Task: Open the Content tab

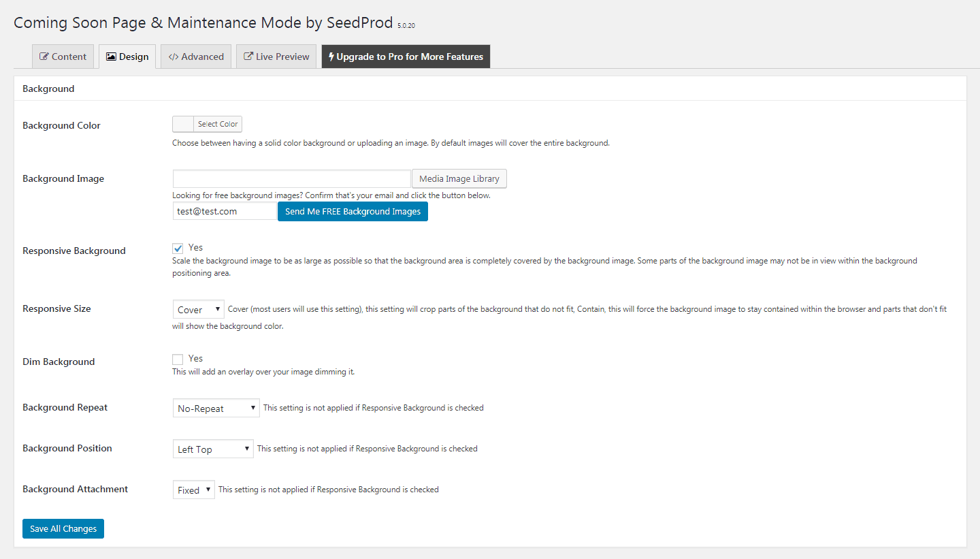Action: tap(63, 57)
